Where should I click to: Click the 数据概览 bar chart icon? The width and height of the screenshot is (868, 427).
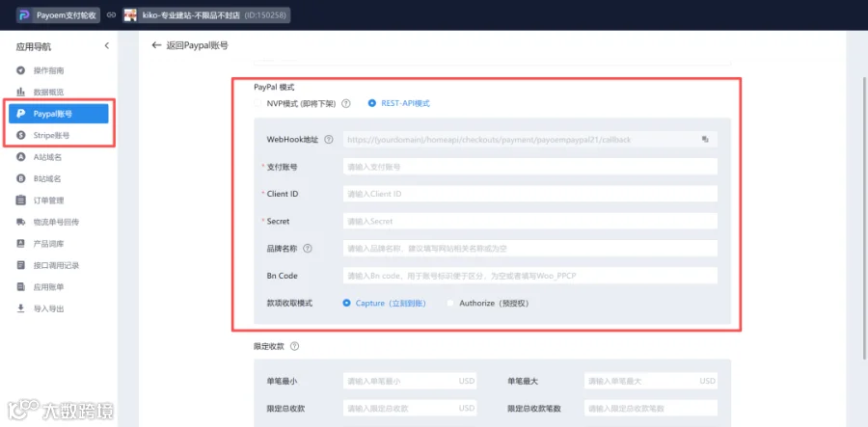[21, 92]
